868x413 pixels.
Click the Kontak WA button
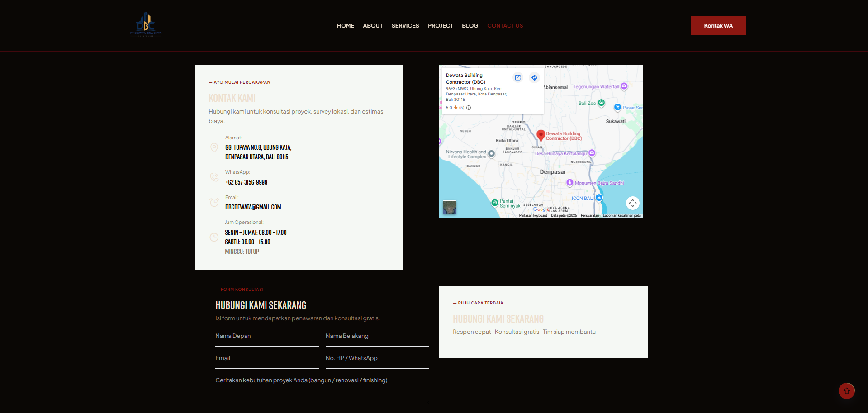tap(718, 26)
